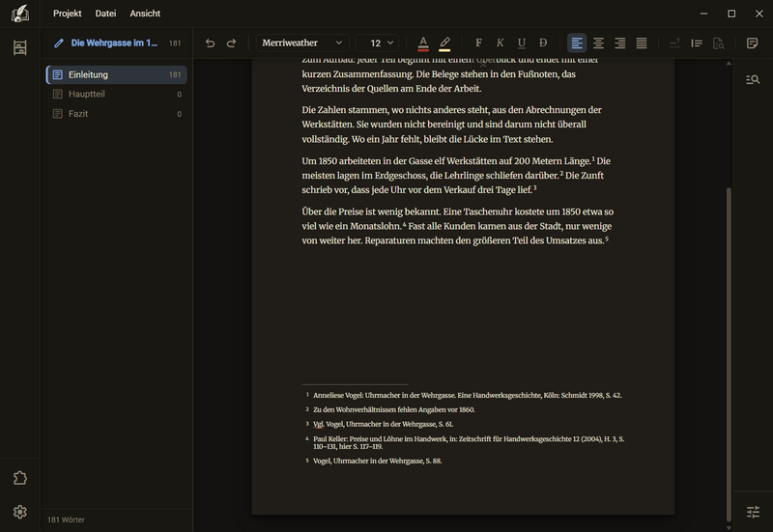Image resolution: width=773 pixels, height=532 pixels.
Task: Open the Projekt menu
Action: [x=67, y=14]
